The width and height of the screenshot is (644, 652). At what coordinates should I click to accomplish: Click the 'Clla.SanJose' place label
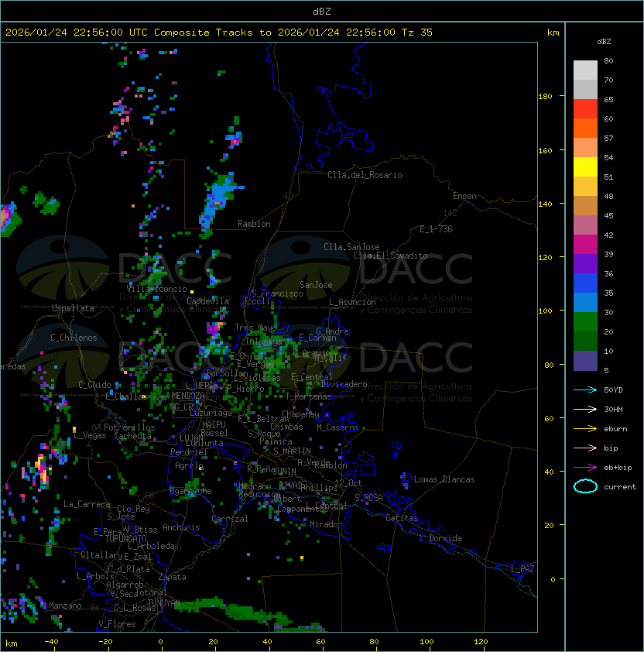(x=351, y=247)
